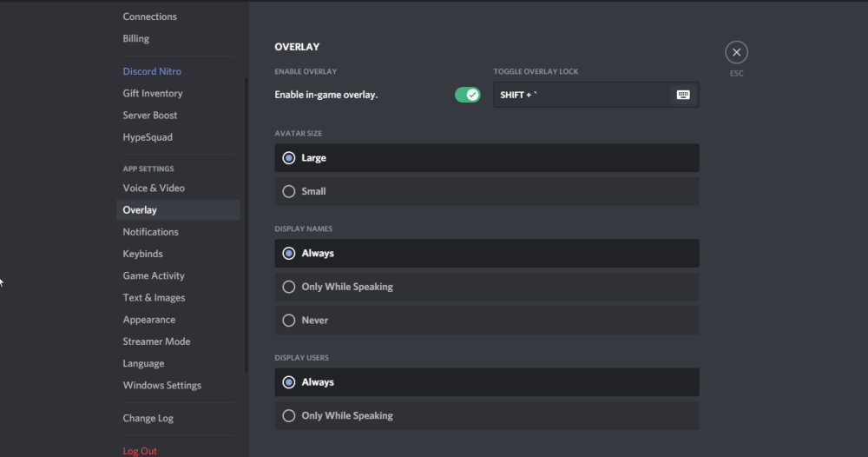Select Large avatar size

tap(487, 158)
